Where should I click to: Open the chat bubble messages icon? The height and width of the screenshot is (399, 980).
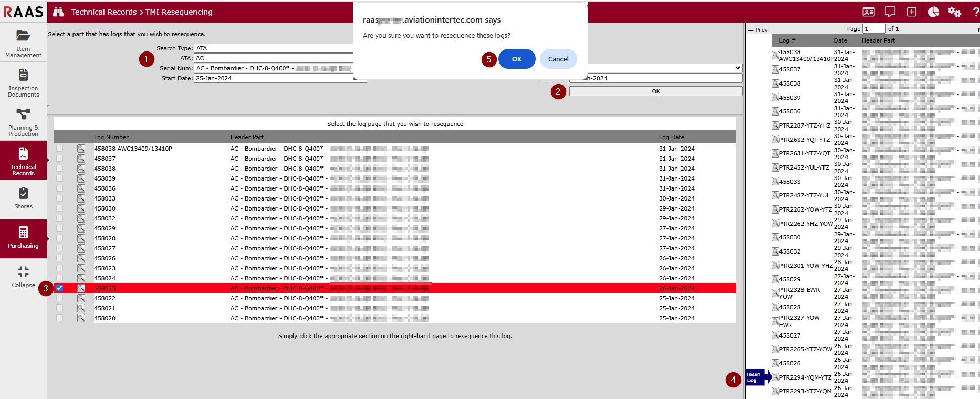tap(890, 12)
